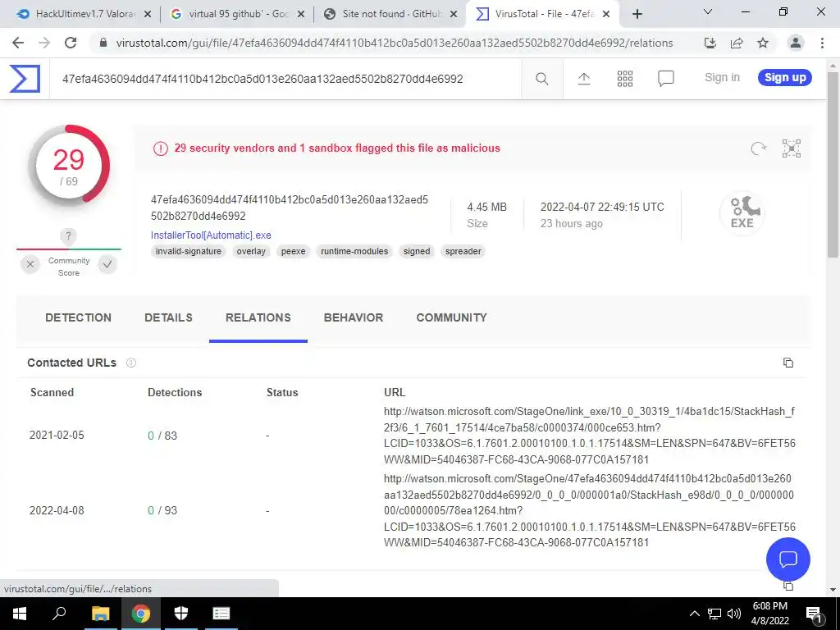Close the Site not found GitHub tab
Viewport: 840px width, 630px height.
[x=454, y=14]
